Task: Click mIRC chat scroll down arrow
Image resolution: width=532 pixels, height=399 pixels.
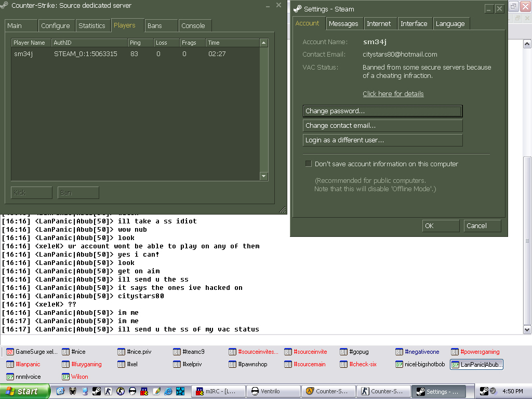Action: [527, 329]
